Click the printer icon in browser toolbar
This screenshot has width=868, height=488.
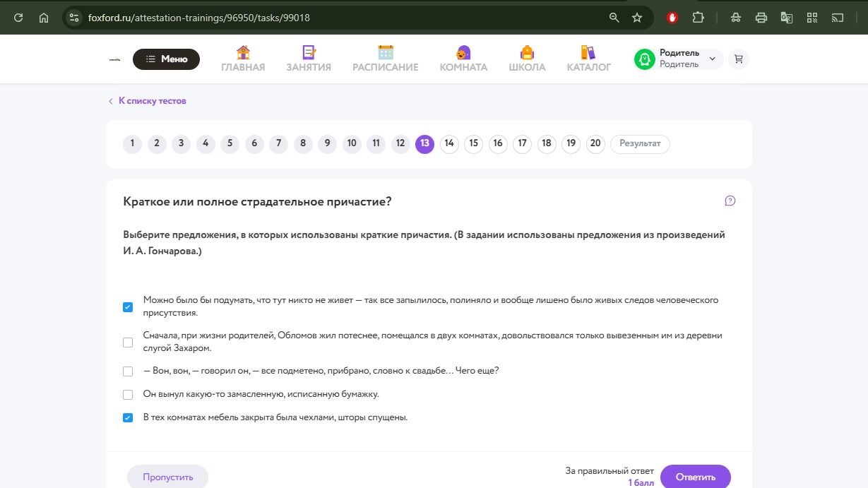coord(761,18)
